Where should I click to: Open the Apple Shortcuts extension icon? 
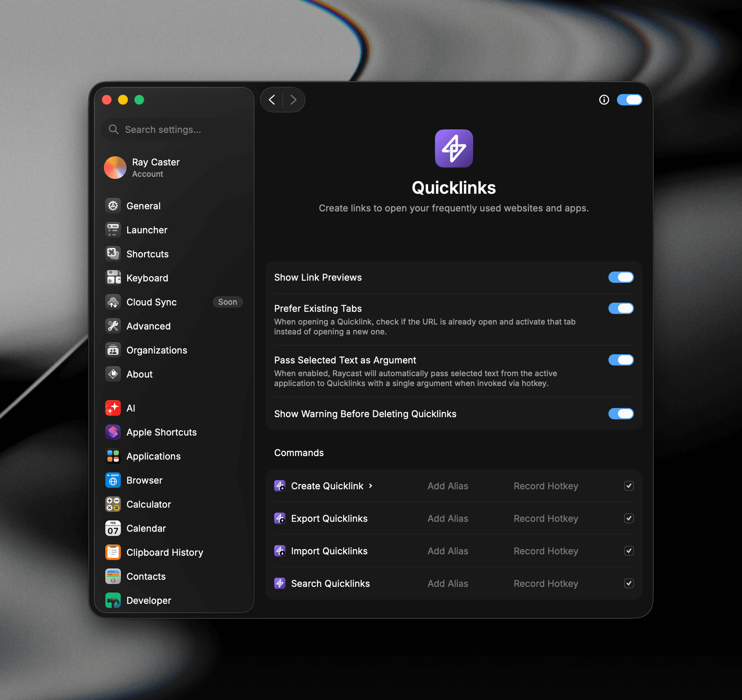point(113,432)
